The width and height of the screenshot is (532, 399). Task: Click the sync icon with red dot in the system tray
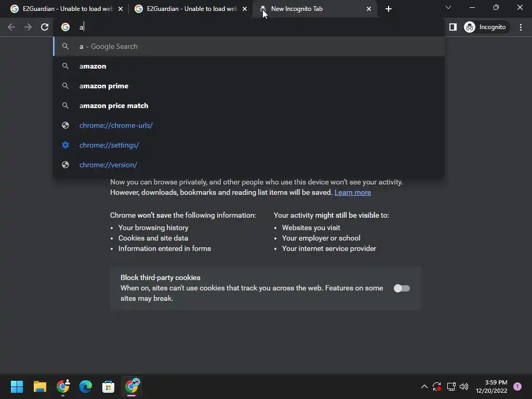tap(436, 387)
